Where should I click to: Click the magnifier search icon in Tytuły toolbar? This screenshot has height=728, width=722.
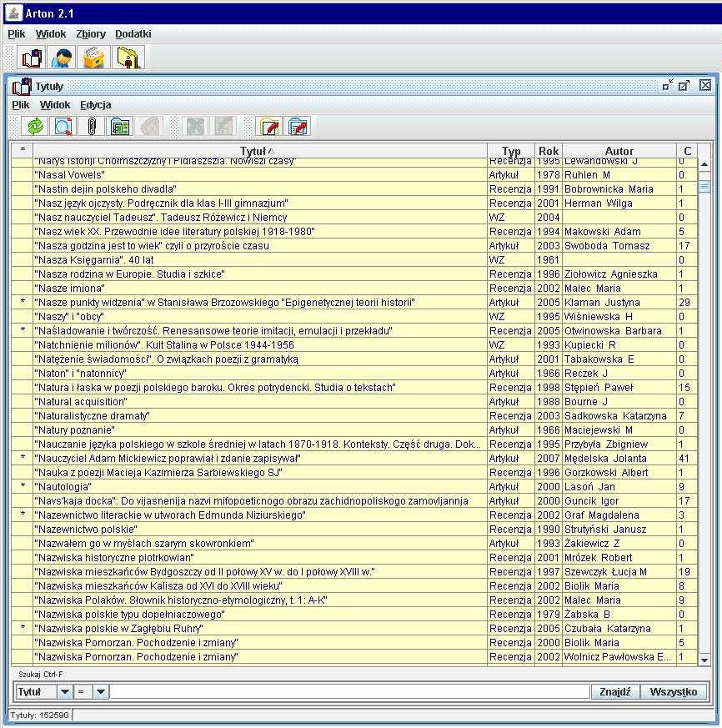point(63,126)
